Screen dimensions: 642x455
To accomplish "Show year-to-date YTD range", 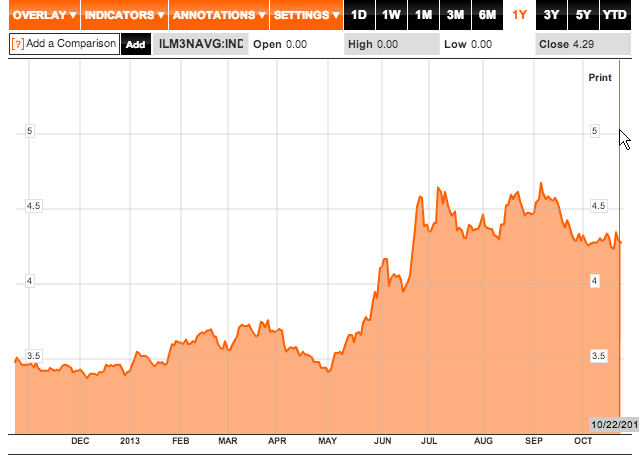I will 615,15.
